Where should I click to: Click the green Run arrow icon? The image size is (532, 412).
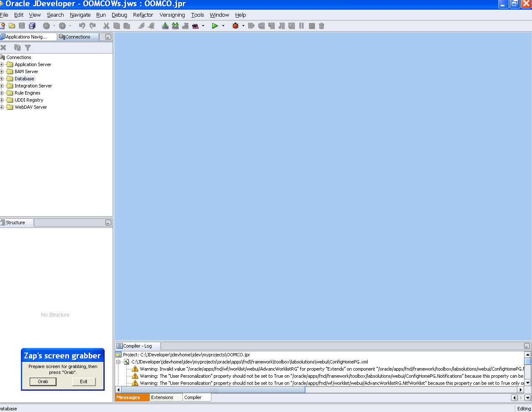215,26
